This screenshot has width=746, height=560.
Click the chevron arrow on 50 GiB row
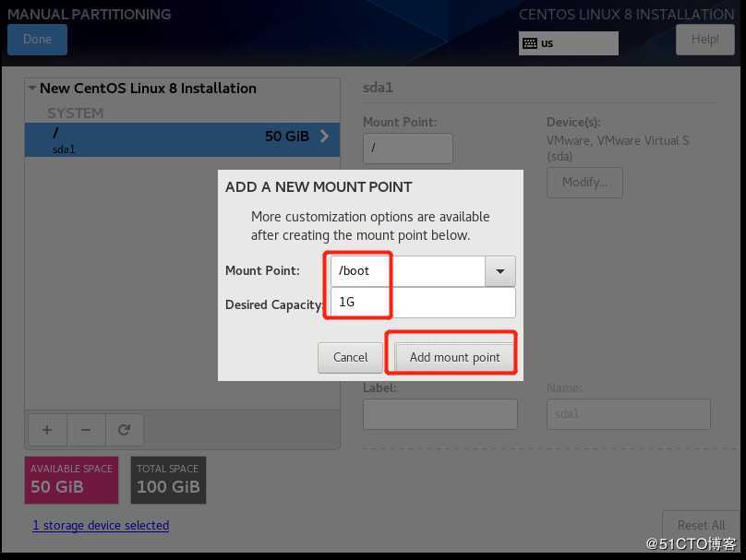324,137
